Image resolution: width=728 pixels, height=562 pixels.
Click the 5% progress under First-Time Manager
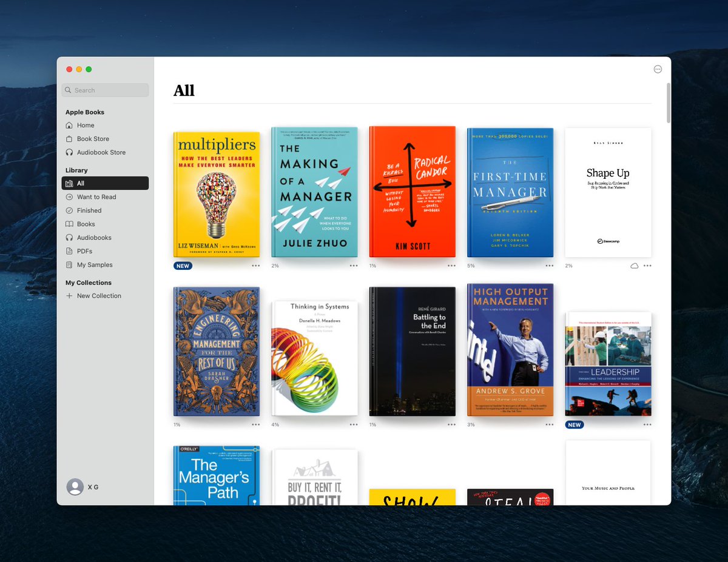coord(471,266)
